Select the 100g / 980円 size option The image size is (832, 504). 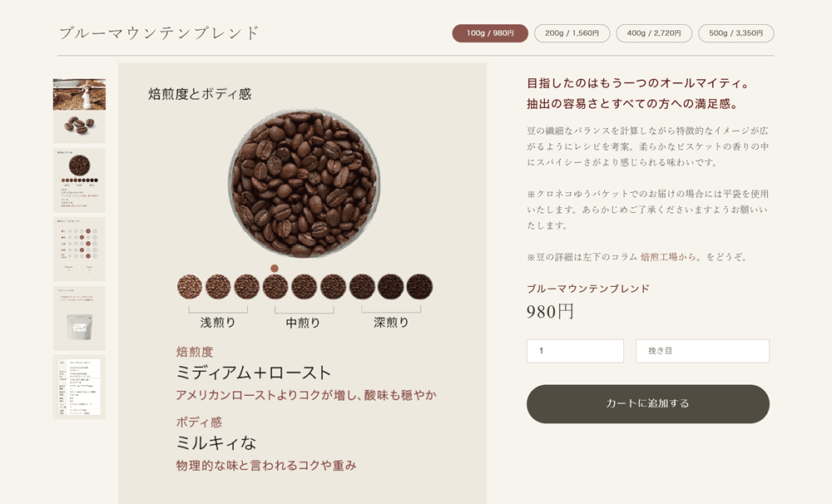coord(490,33)
